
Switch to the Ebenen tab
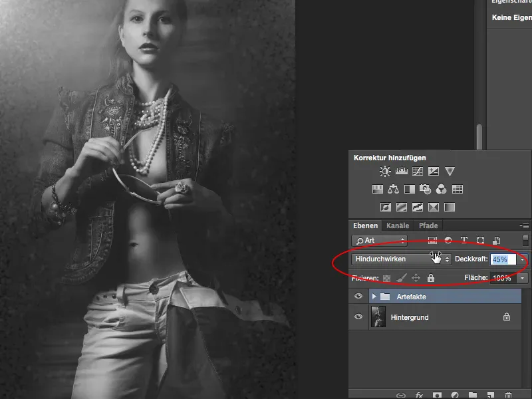pyautogui.click(x=365, y=225)
